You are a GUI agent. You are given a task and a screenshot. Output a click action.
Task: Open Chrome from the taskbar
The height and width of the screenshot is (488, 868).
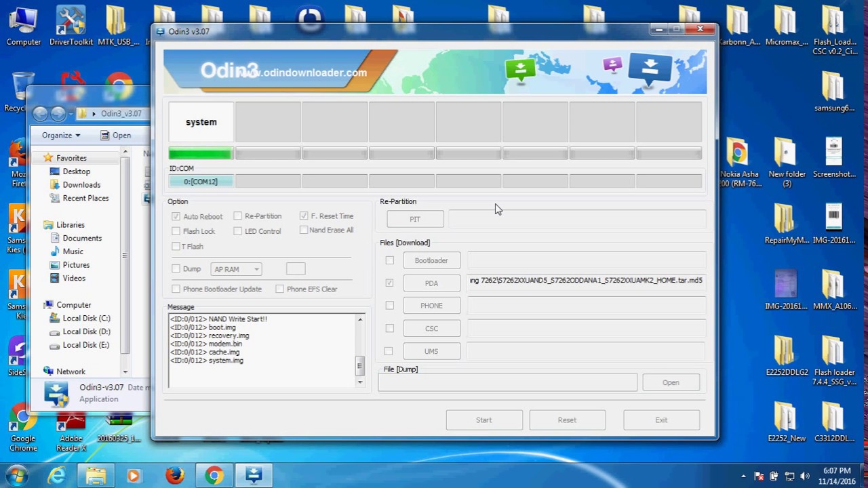point(214,476)
